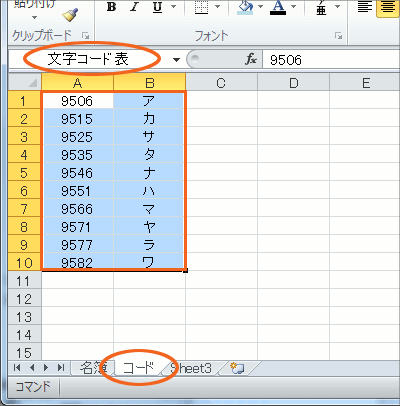The image size is (400, 406).
Task: Open phonetic guide dropdown arrow
Action: (337, 7)
